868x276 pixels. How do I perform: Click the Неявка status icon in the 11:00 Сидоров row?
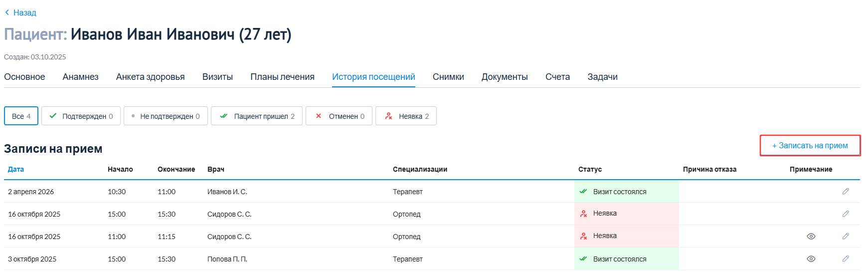click(583, 236)
